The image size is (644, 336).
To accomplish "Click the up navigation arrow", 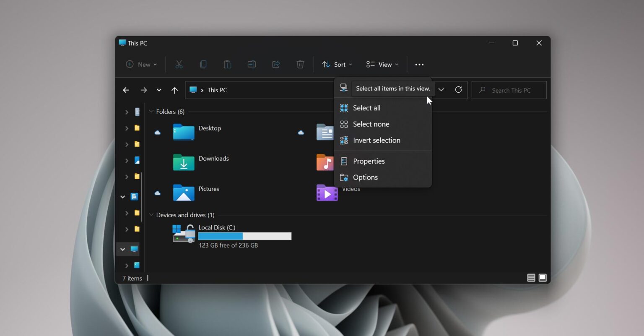I will tap(175, 90).
